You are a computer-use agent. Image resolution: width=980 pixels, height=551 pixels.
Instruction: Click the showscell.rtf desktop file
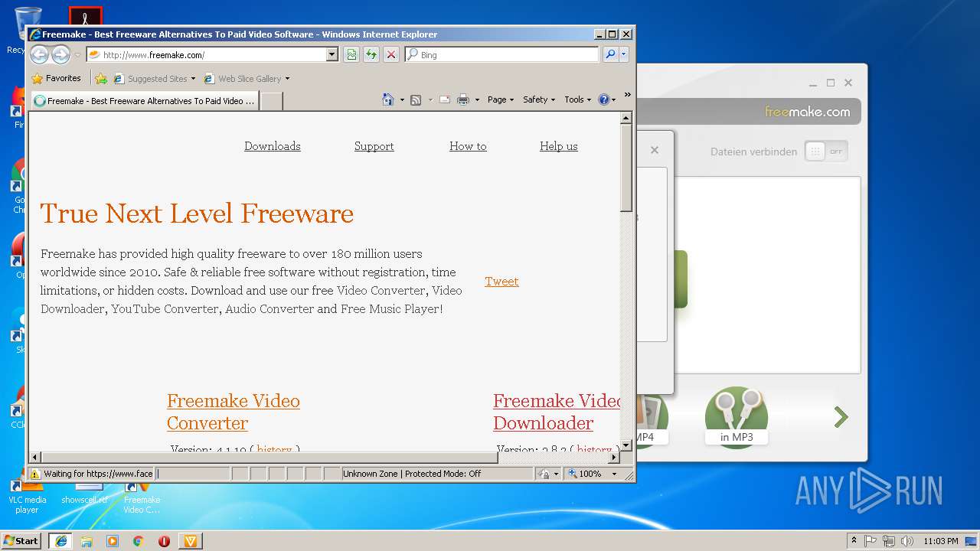tap(85, 494)
